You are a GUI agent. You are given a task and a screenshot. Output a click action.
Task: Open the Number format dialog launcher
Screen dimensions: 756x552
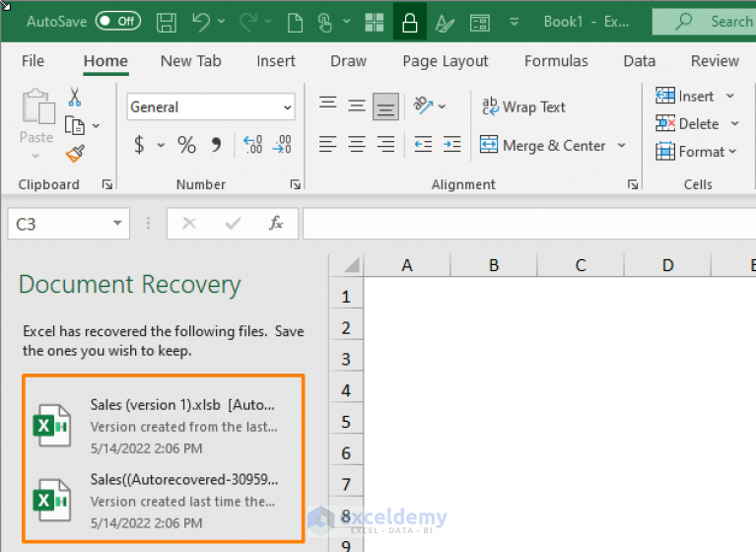[295, 184]
